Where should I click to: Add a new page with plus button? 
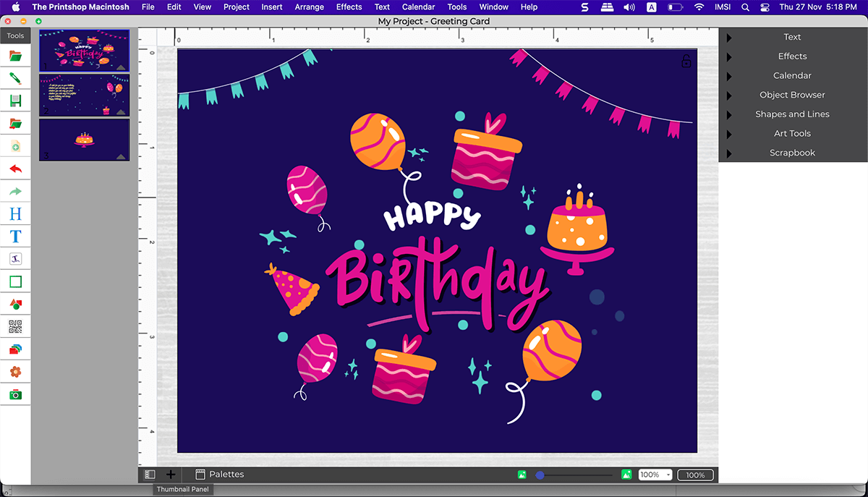click(171, 475)
